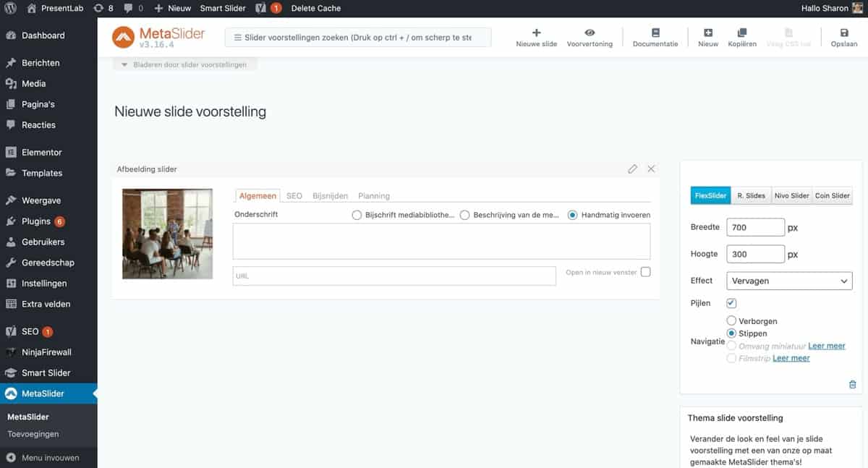Click Smart Slider in admin bar
Screen dimensions: 868x468
point(223,8)
